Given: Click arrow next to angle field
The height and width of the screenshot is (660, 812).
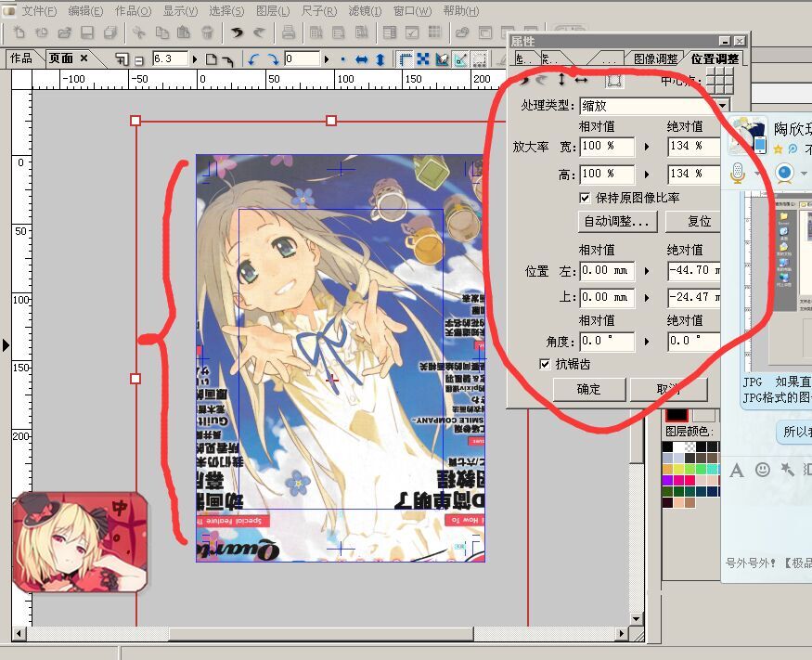Looking at the screenshot, I should click(x=647, y=342).
